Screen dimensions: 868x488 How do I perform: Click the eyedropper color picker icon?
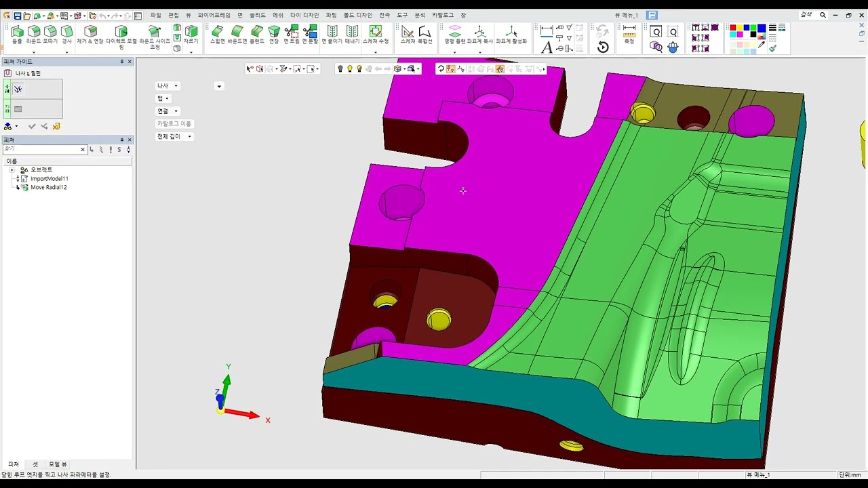[762, 46]
